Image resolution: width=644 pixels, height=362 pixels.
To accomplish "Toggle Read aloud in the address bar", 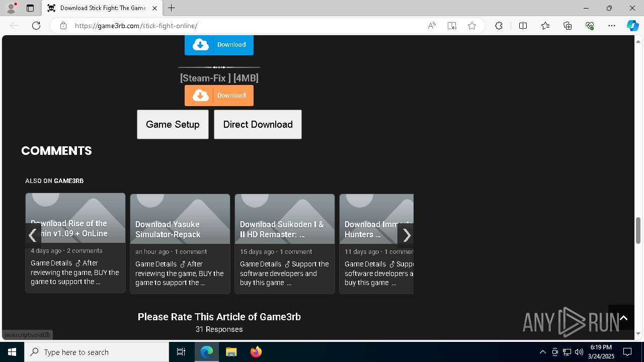I will point(432,26).
